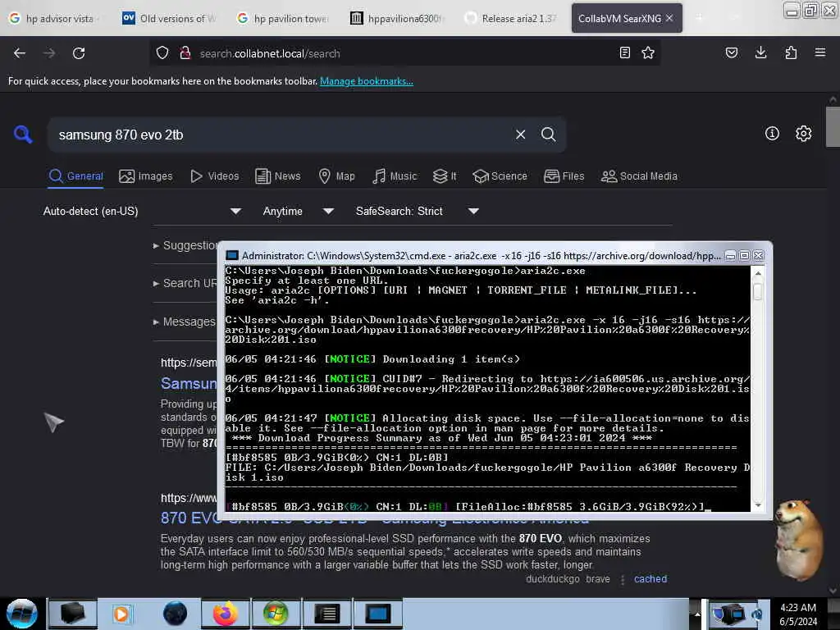Click the SearXNG magnifier logo

point(23,134)
